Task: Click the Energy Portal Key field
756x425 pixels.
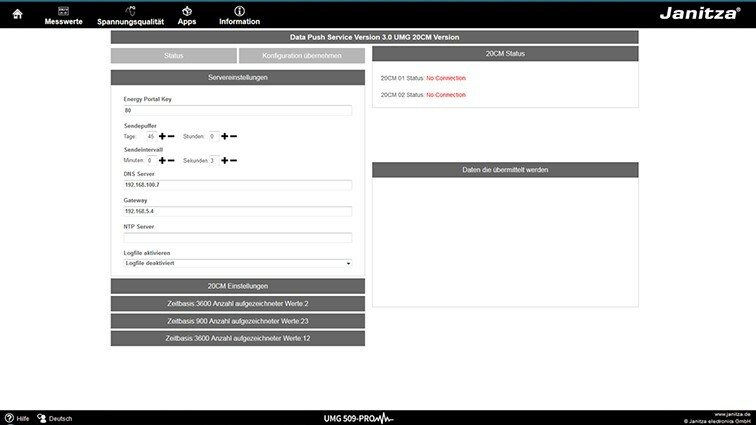Action: (237, 111)
